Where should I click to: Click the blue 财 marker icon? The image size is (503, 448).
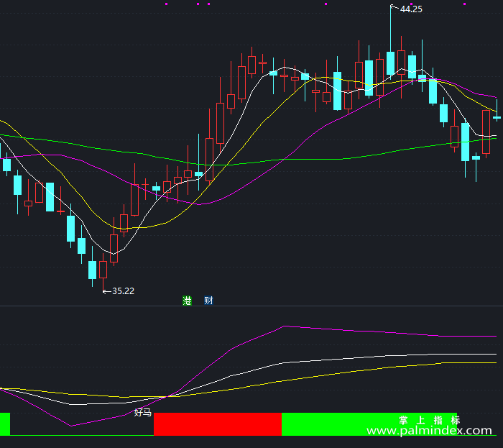click(x=208, y=301)
